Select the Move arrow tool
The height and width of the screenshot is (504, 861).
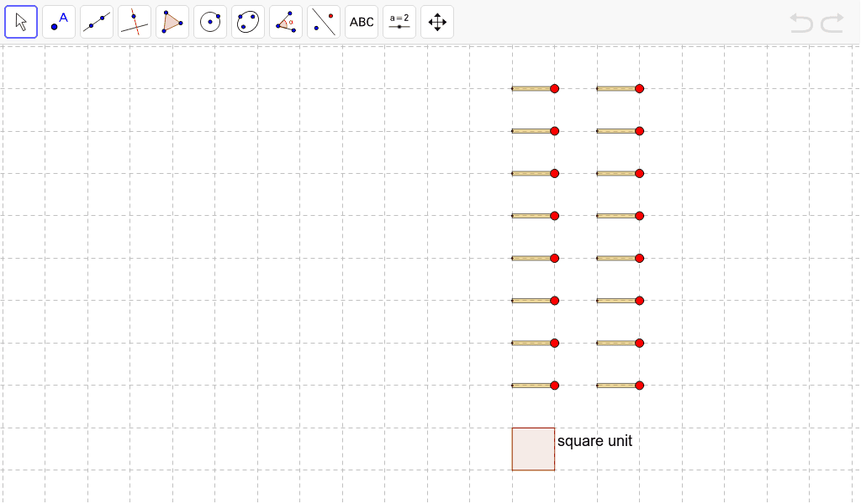(21, 22)
